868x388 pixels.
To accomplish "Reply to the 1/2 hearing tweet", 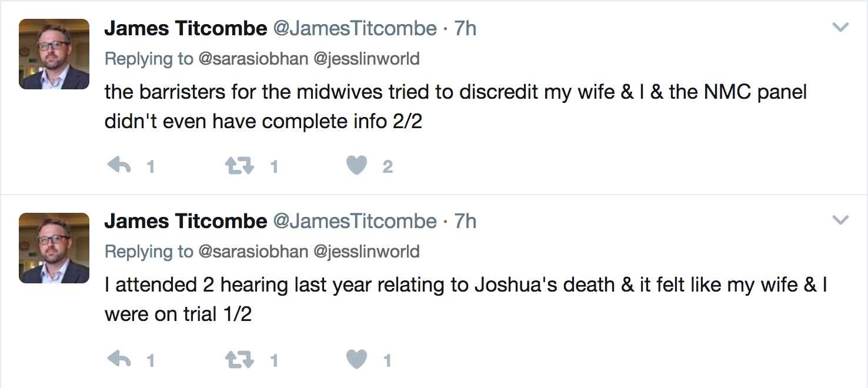I will (x=119, y=359).
